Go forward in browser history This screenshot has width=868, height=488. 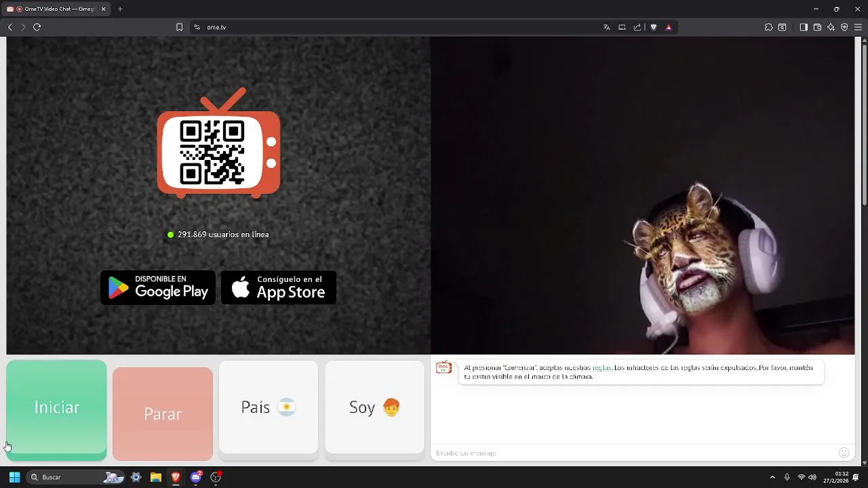tap(23, 27)
